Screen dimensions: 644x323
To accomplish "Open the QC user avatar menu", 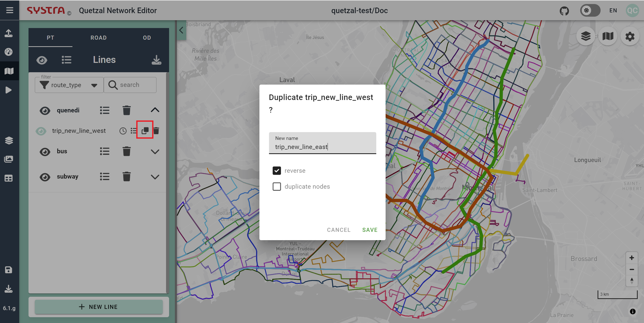I will click(x=632, y=11).
